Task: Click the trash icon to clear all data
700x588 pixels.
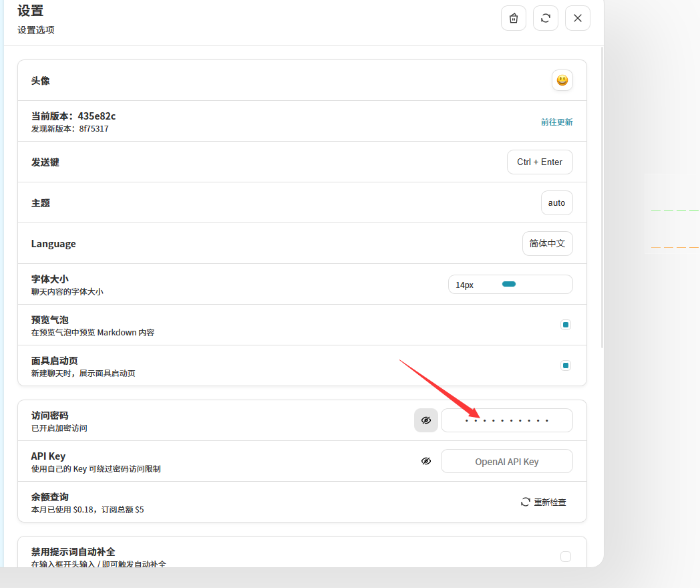Action: pyautogui.click(x=513, y=18)
